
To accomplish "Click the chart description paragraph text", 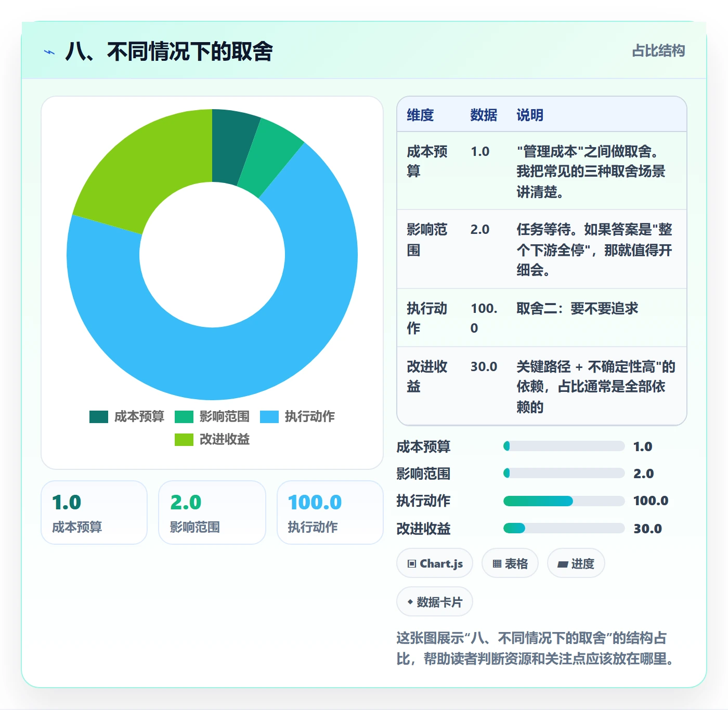I will pos(537,648).
